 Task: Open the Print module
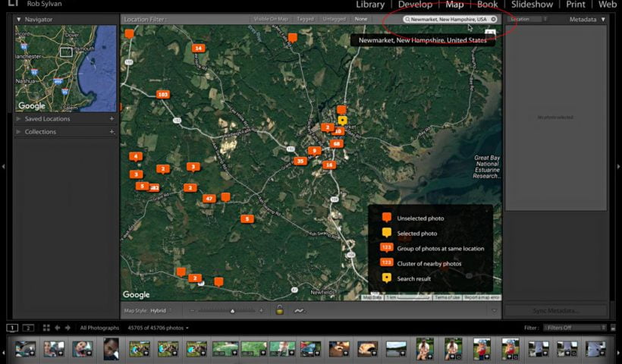tap(575, 5)
